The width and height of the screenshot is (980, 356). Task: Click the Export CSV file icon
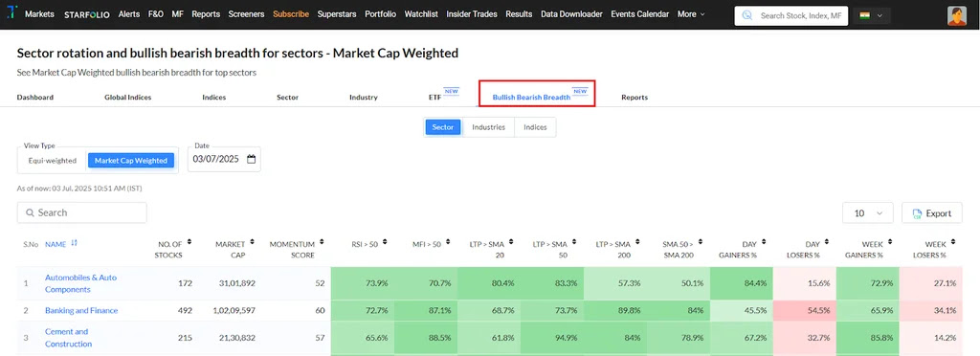pyautogui.click(x=917, y=213)
